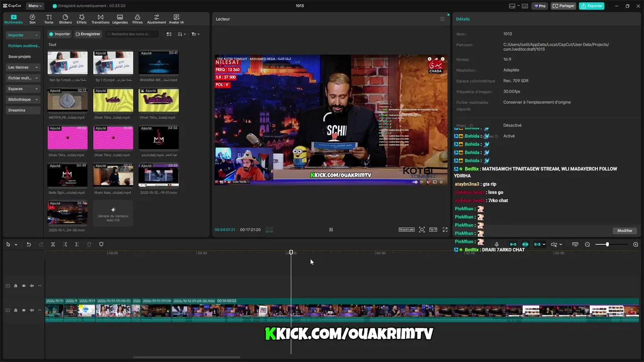Focus the media name search field

pos(132,34)
